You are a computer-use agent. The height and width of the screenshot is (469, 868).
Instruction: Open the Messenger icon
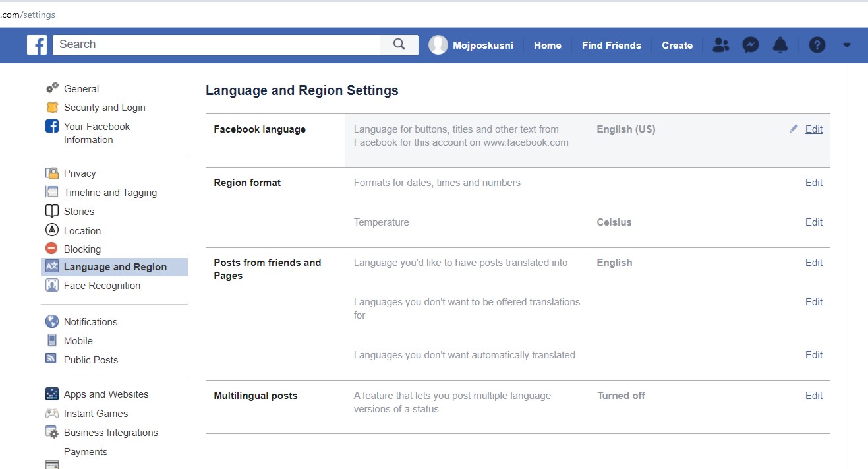click(x=750, y=45)
